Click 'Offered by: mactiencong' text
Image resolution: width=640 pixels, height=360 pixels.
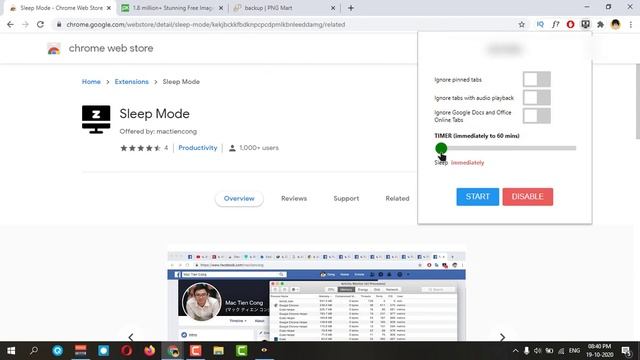pos(158,131)
